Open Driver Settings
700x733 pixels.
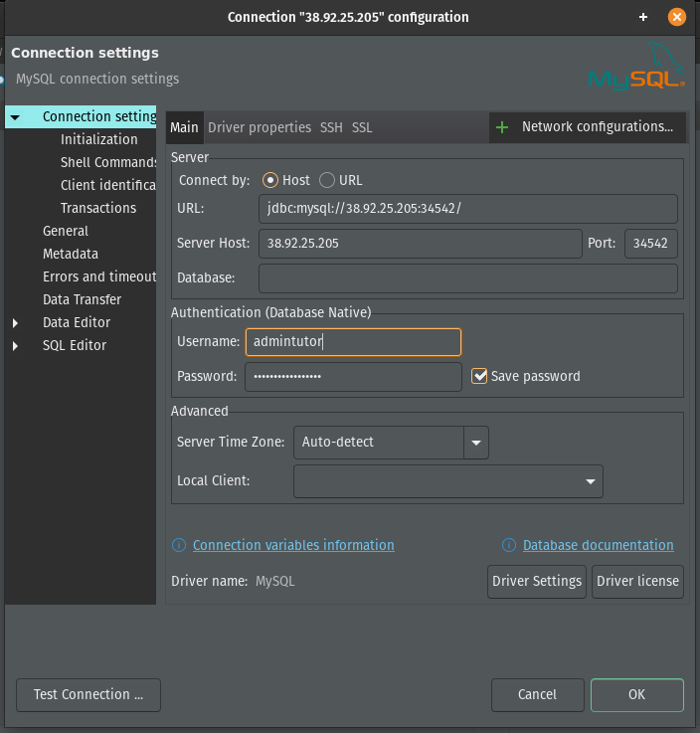coord(537,581)
